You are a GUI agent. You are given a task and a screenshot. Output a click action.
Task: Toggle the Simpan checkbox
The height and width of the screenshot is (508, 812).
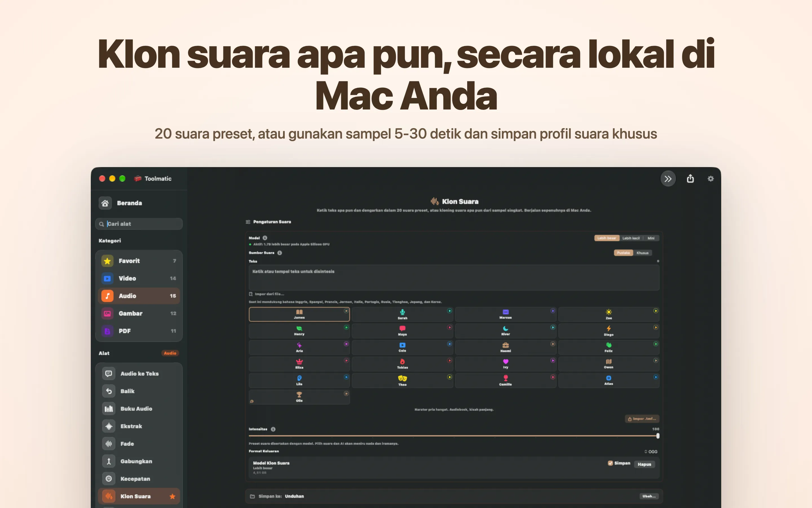pos(610,463)
